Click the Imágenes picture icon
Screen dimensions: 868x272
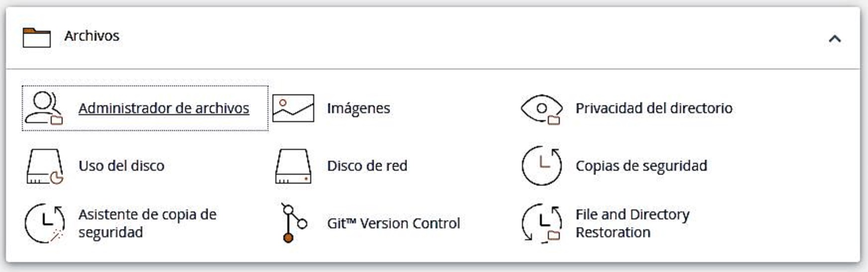click(x=293, y=108)
